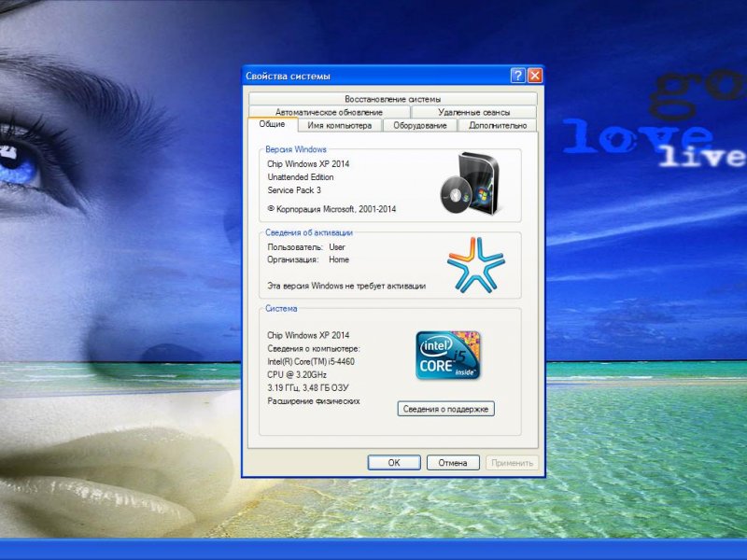Click the text Unattended Edition
The width and height of the screenshot is (747, 560).
301,176
